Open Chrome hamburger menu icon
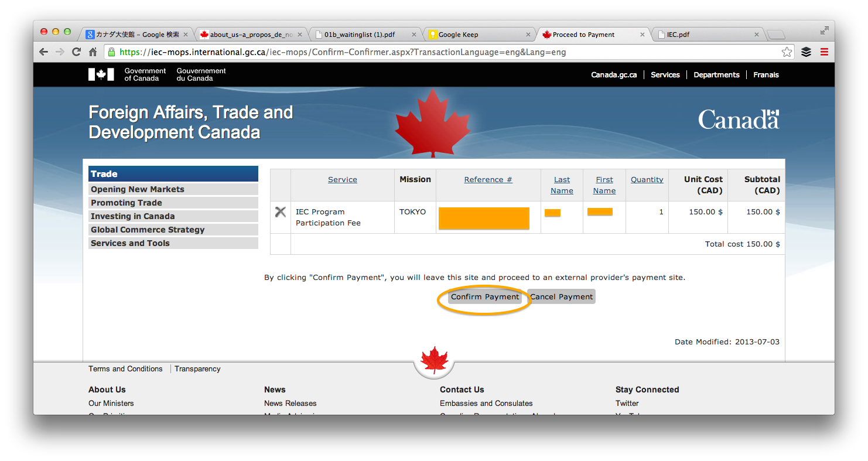The width and height of the screenshot is (868, 461). click(824, 52)
